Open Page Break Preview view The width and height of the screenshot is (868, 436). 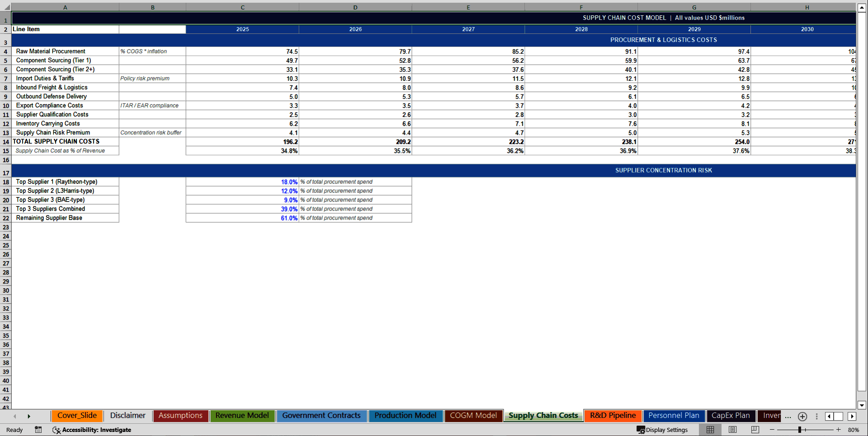click(x=755, y=430)
